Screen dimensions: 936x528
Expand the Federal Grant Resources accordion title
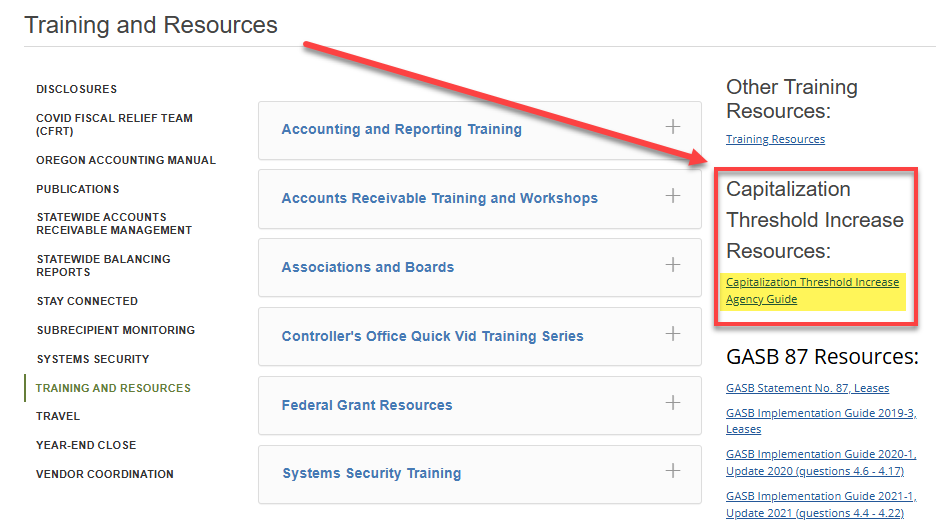pyautogui.click(x=367, y=405)
